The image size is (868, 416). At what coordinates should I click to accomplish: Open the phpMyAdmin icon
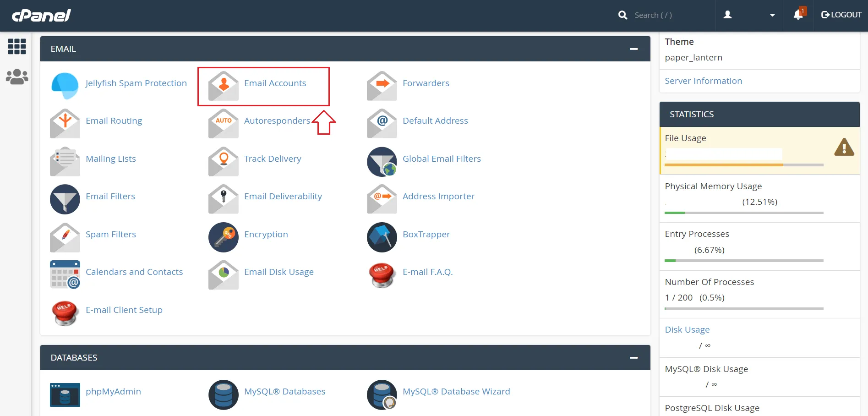[65, 394]
